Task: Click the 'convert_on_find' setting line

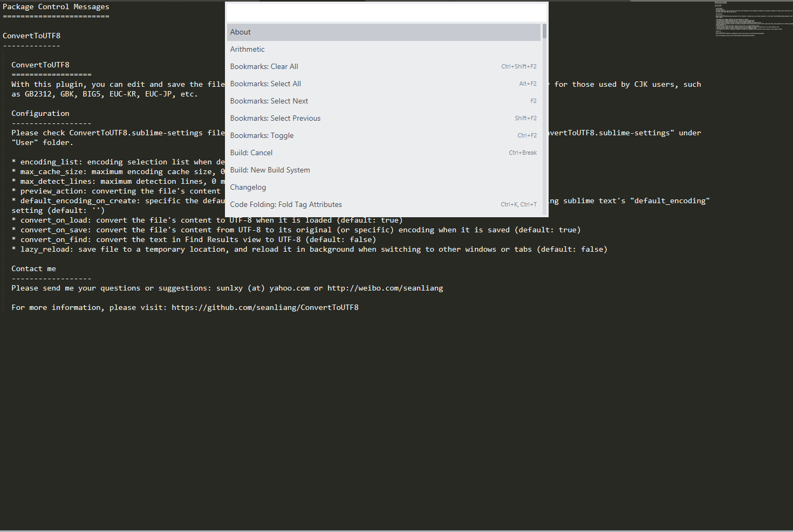Action: coord(194,240)
